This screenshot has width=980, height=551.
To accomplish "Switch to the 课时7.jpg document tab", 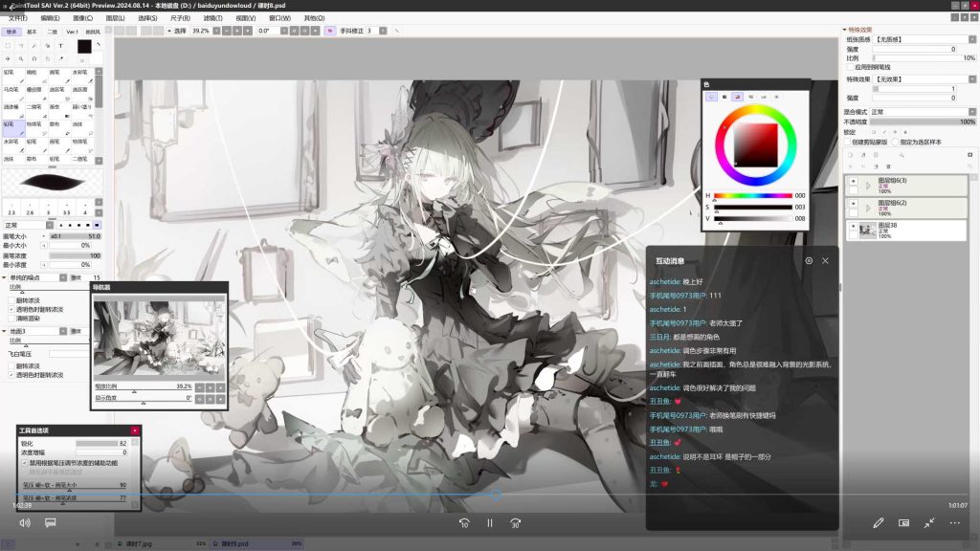I will pos(161,543).
